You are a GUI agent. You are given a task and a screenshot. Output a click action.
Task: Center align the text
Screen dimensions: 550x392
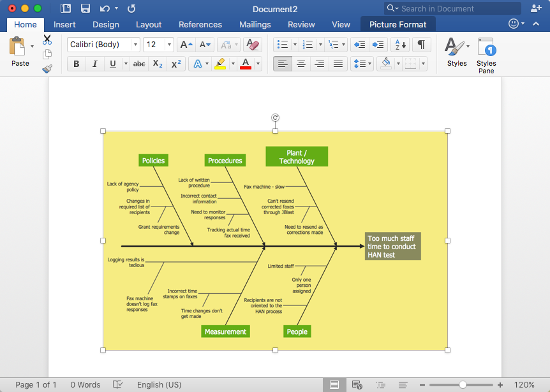click(301, 64)
